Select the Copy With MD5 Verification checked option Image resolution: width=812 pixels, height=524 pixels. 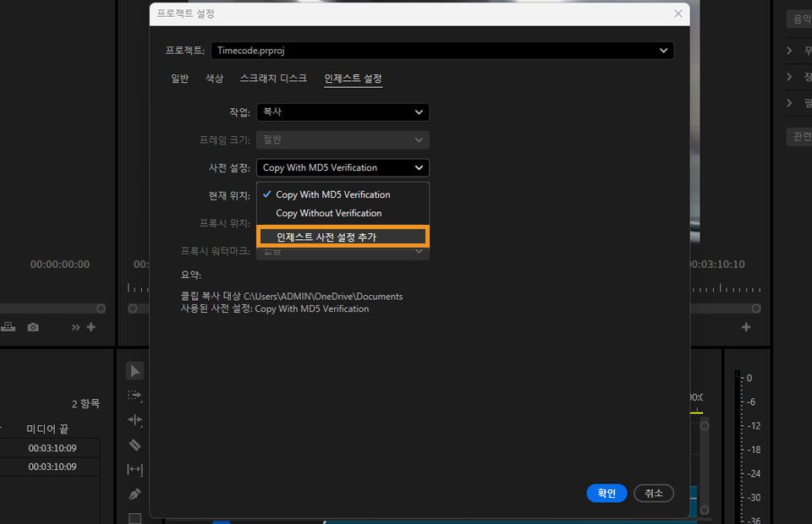(x=333, y=194)
